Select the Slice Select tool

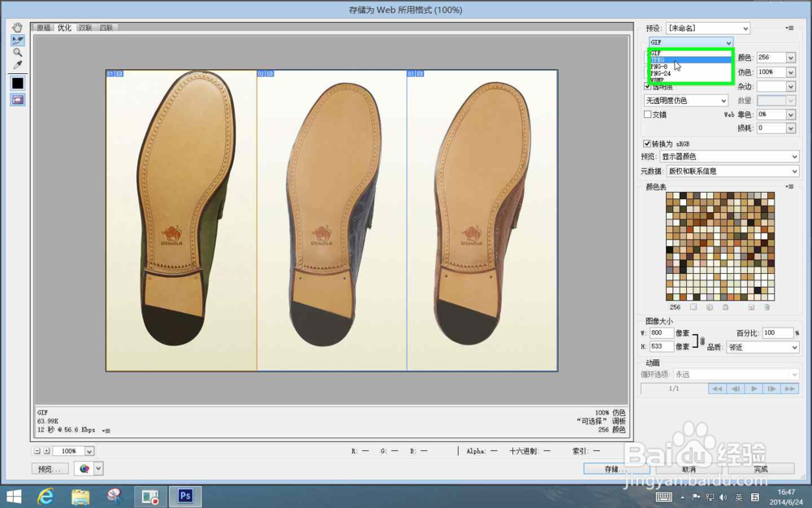[x=18, y=40]
